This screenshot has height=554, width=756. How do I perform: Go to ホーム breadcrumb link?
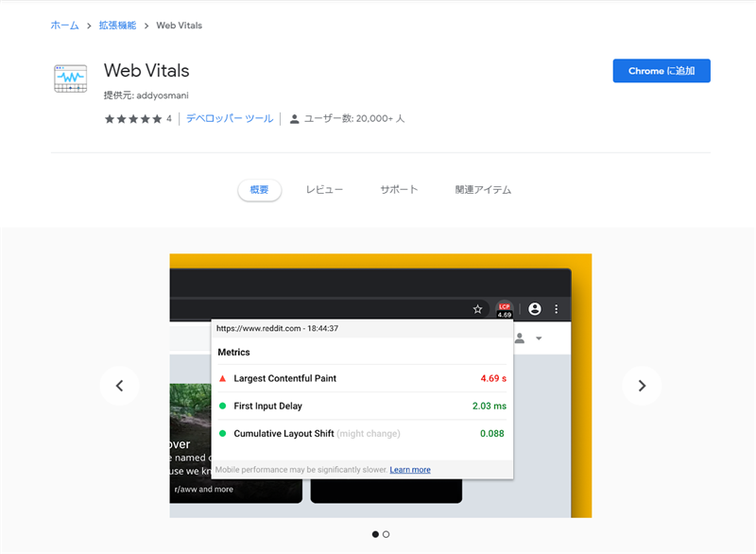coord(64,26)
